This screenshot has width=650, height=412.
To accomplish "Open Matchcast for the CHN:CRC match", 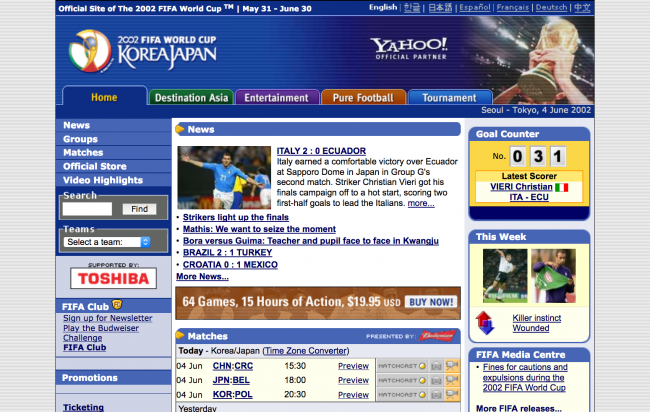I will coord(402,366).
